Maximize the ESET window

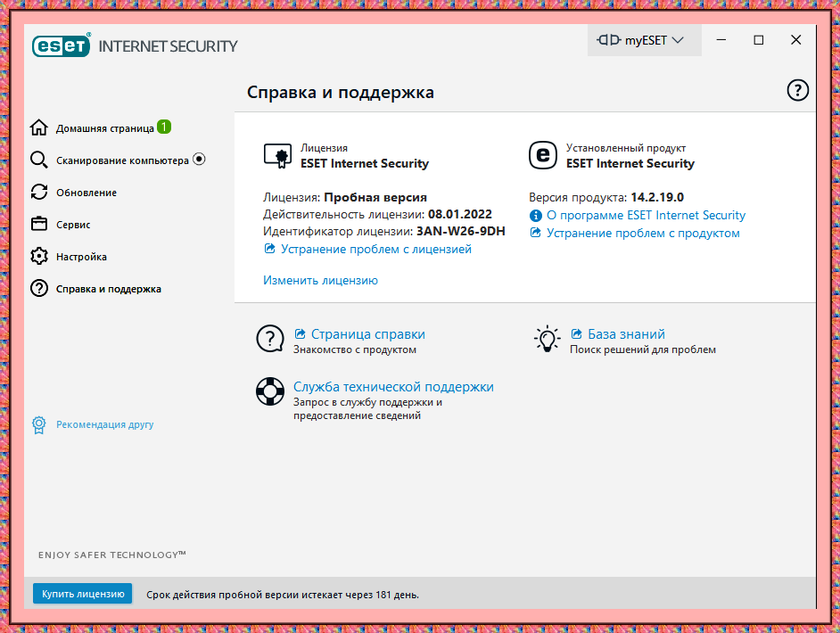point(759,40)
